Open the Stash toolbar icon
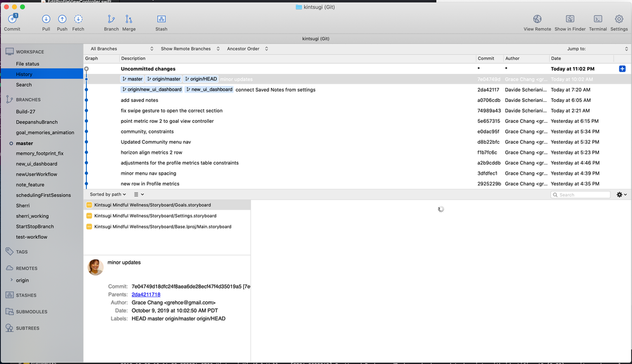This screenshot has height=364, width=632. 161,19
